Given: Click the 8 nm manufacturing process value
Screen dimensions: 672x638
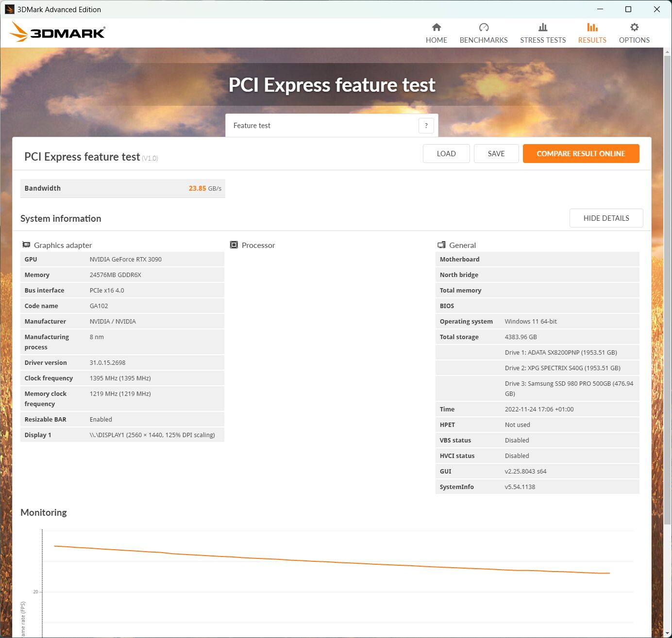Looking at the screenshot, I should point(97,337).
